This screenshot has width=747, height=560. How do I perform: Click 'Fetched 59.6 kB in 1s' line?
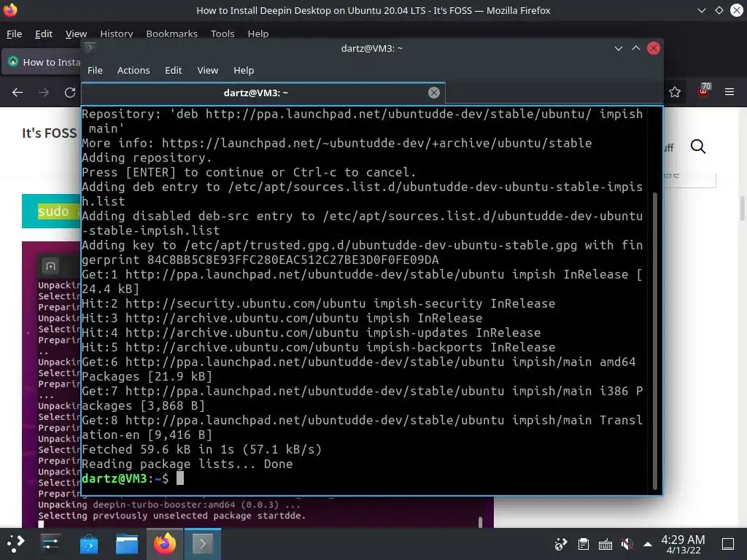click(x=201, y=449)
